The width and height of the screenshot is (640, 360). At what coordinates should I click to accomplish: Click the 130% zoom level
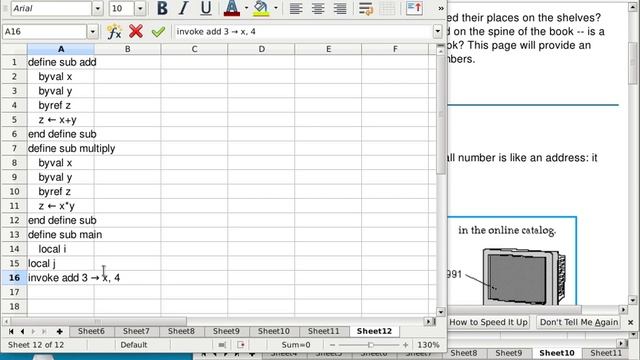[428, 345]
